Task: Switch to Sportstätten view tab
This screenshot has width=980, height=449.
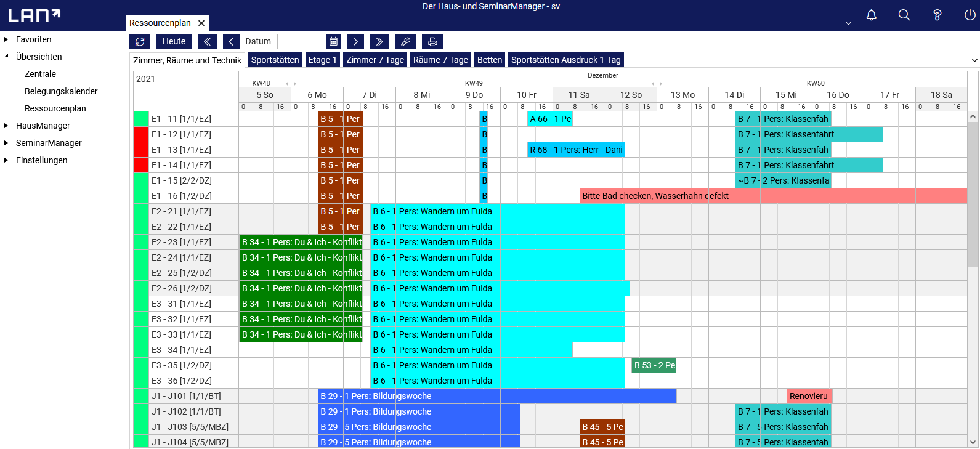Action: pyautogui.click(x=275, y=60)
